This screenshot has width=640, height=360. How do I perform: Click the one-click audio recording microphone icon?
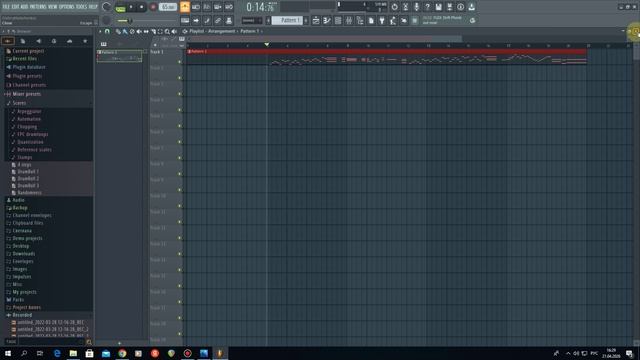coord(416,7)
